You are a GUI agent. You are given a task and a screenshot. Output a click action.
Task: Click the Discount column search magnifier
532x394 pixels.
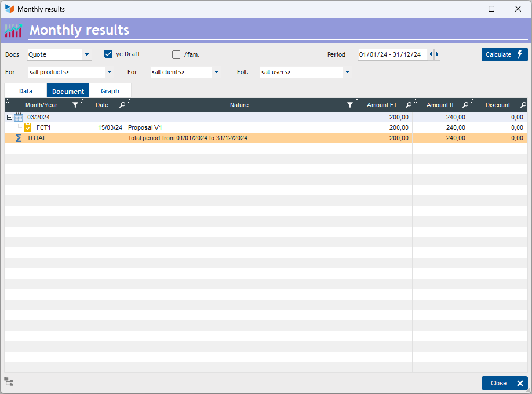click(x=523, y=105)
